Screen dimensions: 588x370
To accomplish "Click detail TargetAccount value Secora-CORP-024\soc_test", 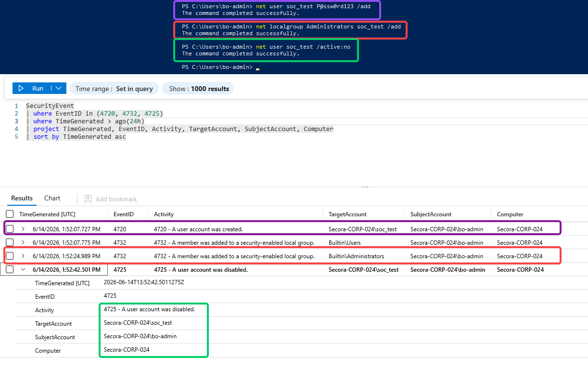I will [138, 322].
